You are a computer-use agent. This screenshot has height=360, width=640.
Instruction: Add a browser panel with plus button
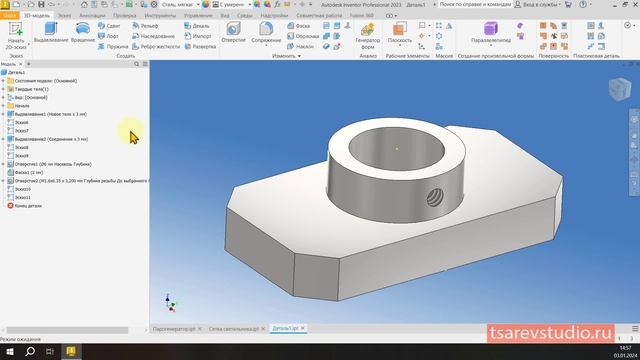[29, 64]
